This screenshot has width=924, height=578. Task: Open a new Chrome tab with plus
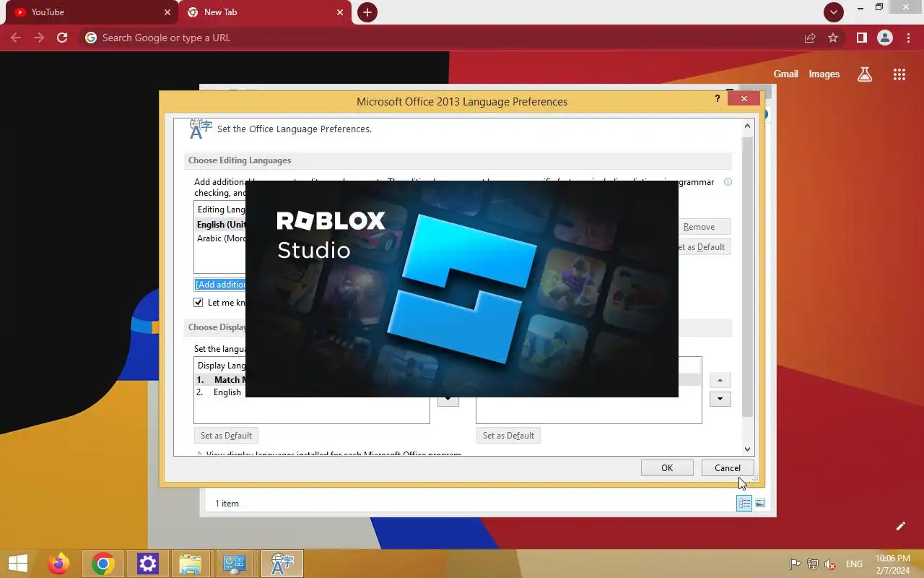367,12
